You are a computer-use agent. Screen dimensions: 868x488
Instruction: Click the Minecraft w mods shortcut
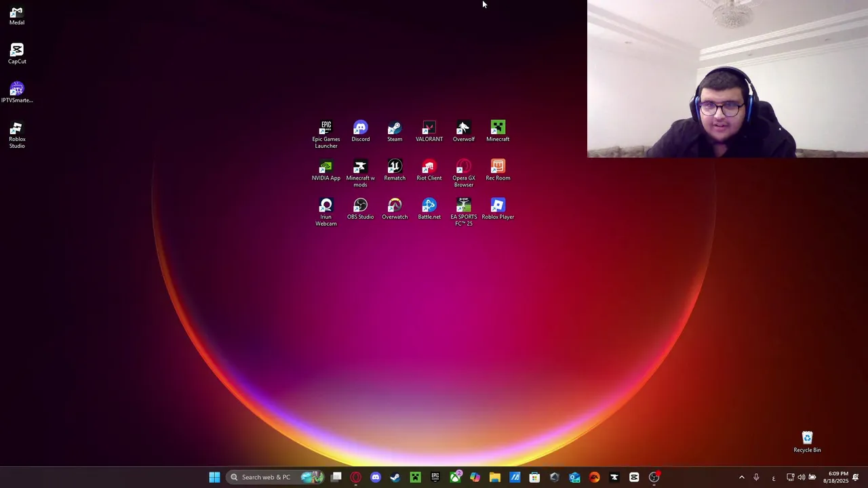[x=361, y=174]
